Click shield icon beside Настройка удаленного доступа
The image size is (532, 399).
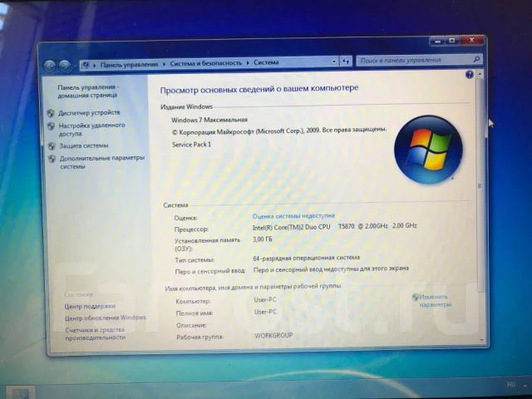pos(52,126)
